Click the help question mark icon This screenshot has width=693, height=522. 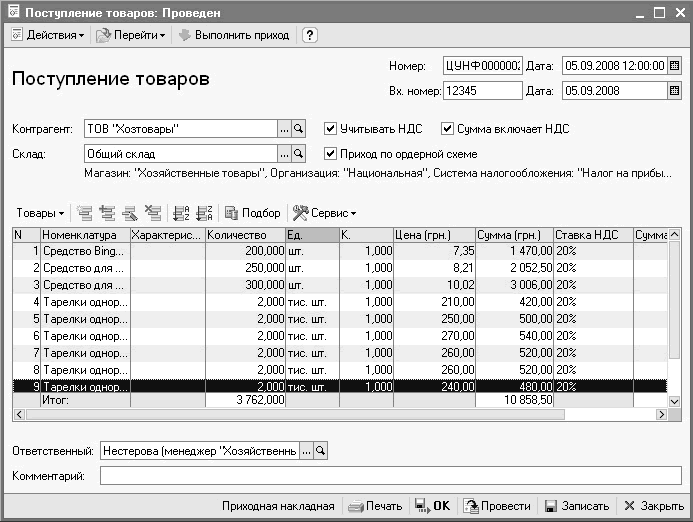click(310, 35)
